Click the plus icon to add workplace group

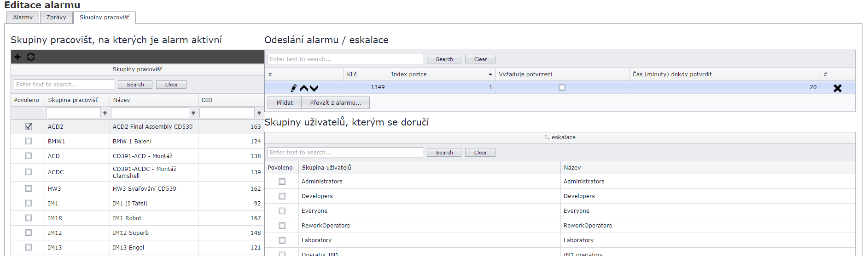coord(17,57)
